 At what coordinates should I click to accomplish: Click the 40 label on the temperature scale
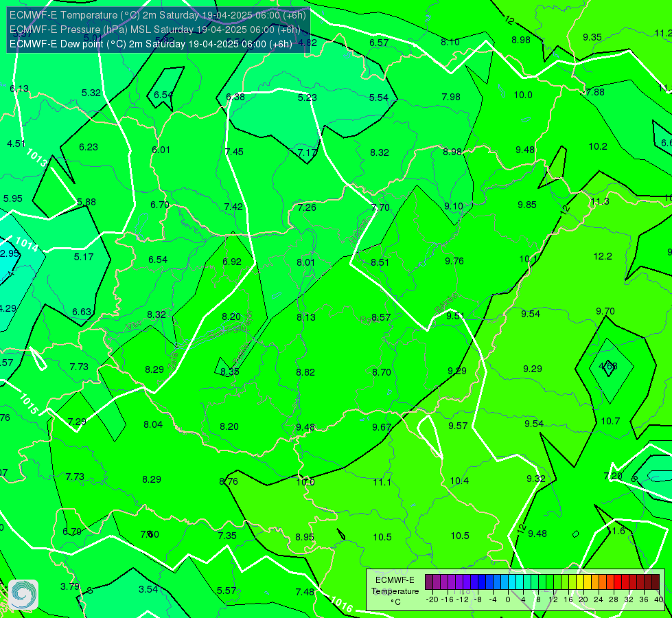tap(659, 599)
